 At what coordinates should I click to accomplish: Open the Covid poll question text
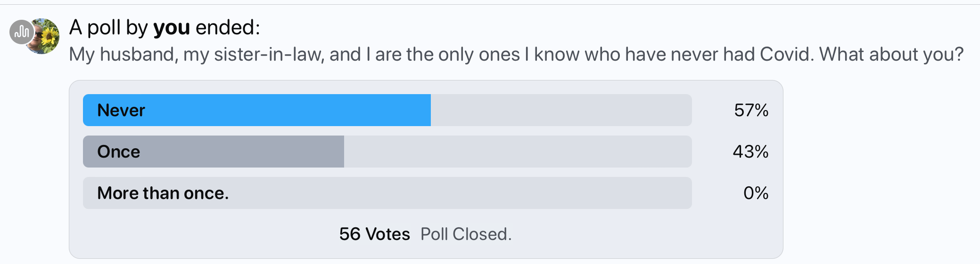pos(516,55)
